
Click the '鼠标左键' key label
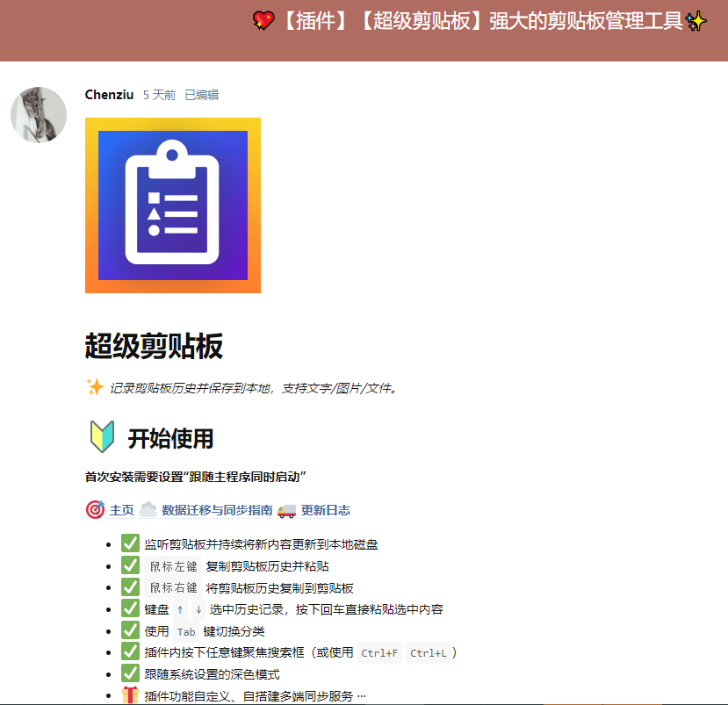click(x=173, y=566)
